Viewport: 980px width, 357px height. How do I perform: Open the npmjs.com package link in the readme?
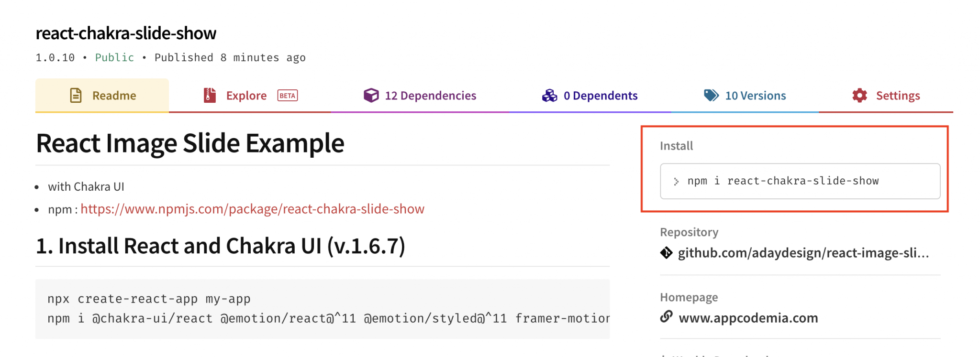253,209
